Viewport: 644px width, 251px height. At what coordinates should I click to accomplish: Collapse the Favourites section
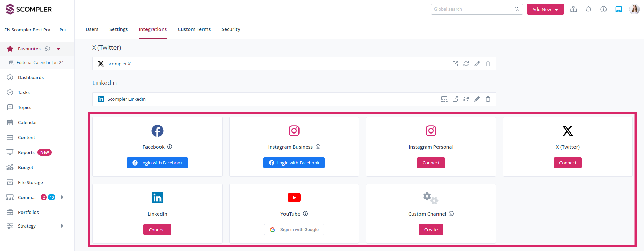click(x=58, y=49)
